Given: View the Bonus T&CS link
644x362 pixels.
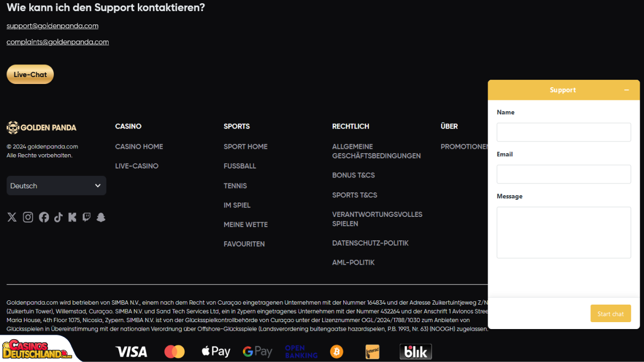Looking at the screenshot, I should pos(353,175).
